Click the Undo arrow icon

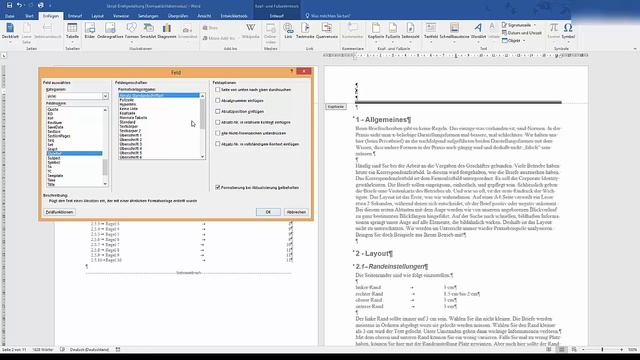pos(19,5)
